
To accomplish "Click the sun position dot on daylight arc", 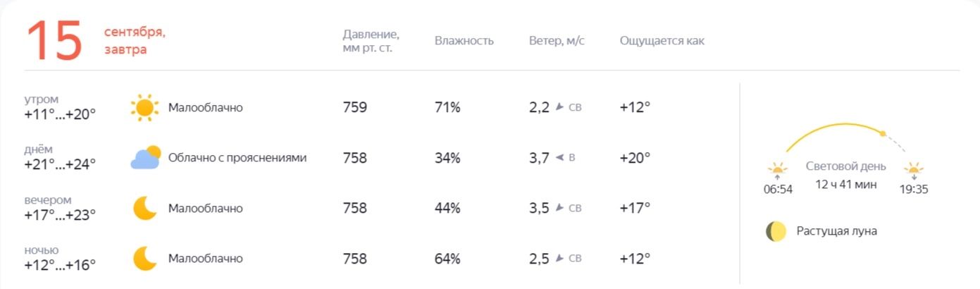I will coord(882,133).
